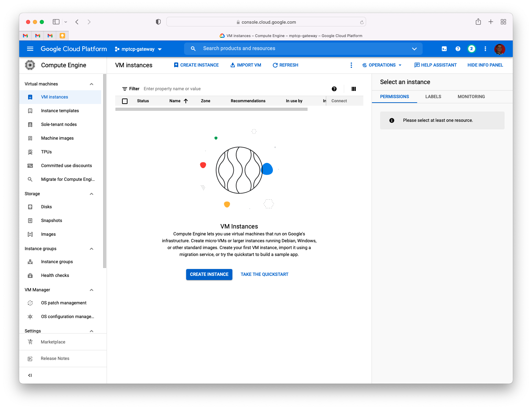Open Release Notes from sidebar

coord(63,359)
